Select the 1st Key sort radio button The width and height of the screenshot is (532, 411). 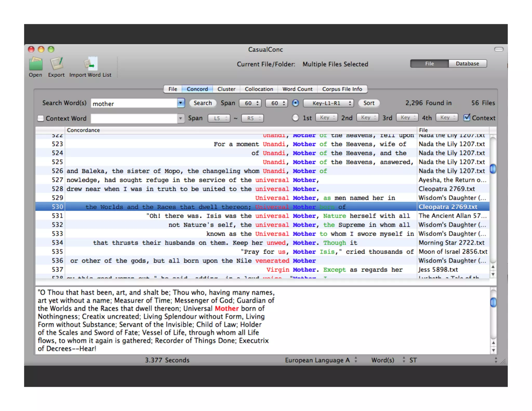pyautogui.click(x=295, y=118)
